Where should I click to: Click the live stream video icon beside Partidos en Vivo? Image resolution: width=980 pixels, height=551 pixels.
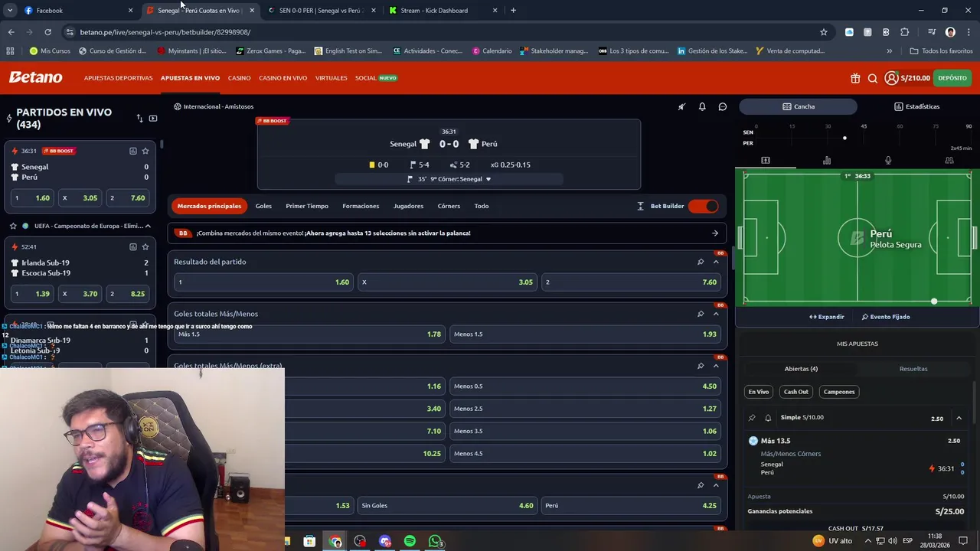(153, 119)
